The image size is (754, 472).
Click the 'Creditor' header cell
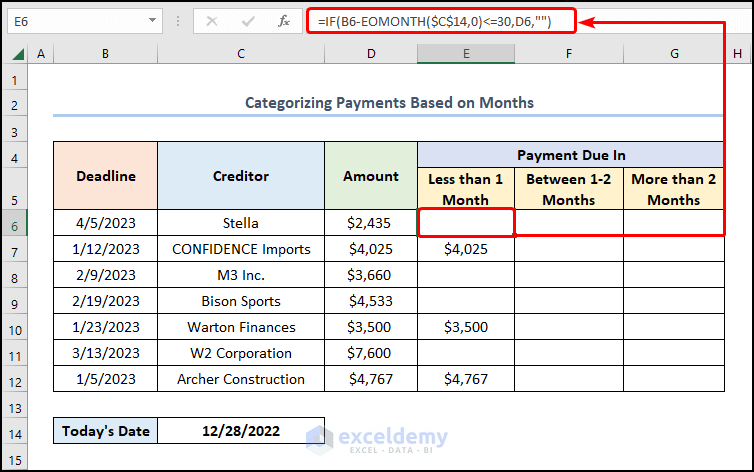coord(241,175)
